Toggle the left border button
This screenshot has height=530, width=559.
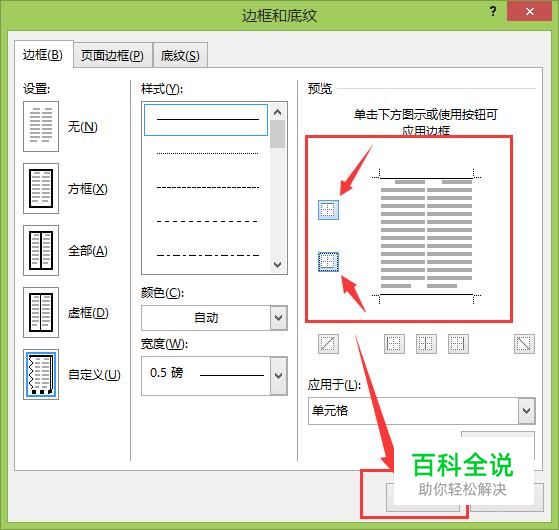[x=394, y=344]
